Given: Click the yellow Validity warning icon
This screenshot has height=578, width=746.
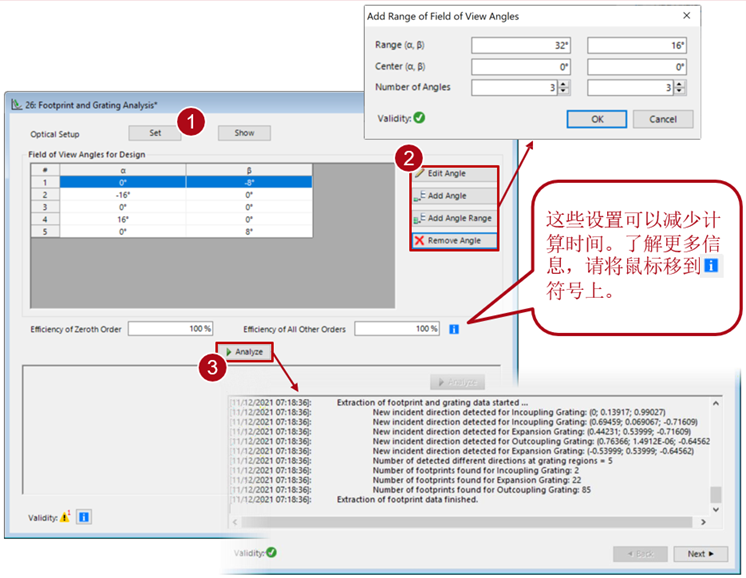Looking at the screenshot, I should point(65,517).
